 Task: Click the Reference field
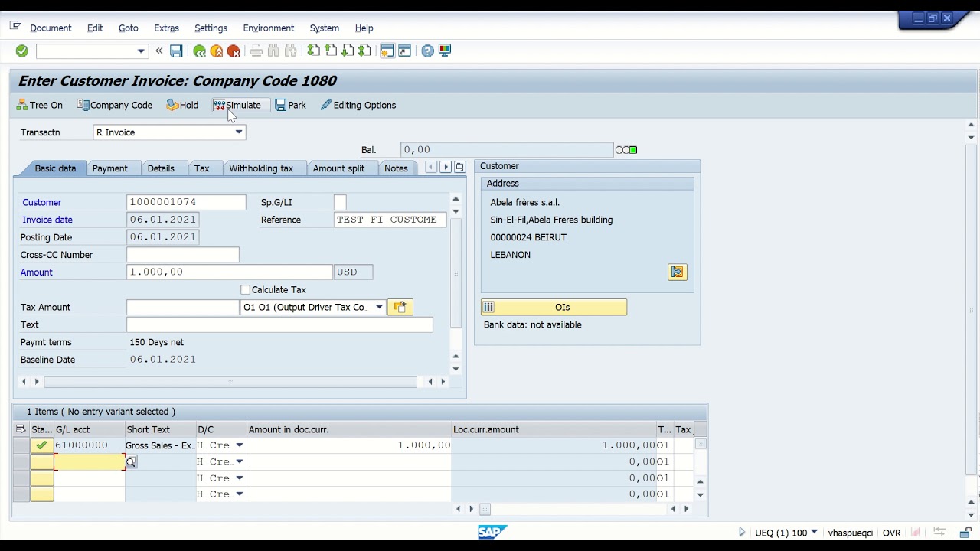pyautogui.click(x=390, y=220)
